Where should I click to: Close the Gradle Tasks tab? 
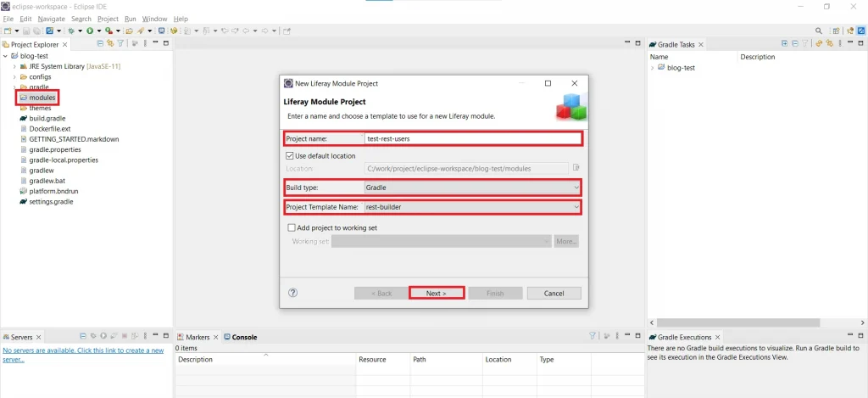coord(700,44)
